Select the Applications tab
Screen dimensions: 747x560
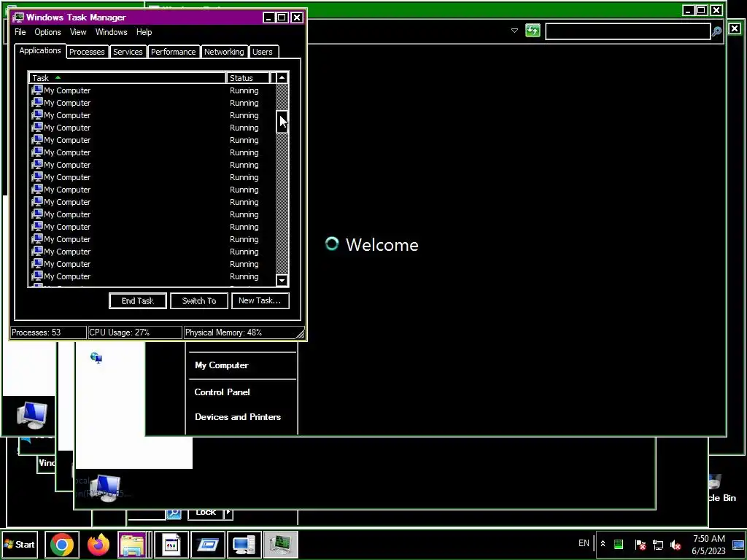[x=40, y=50]
